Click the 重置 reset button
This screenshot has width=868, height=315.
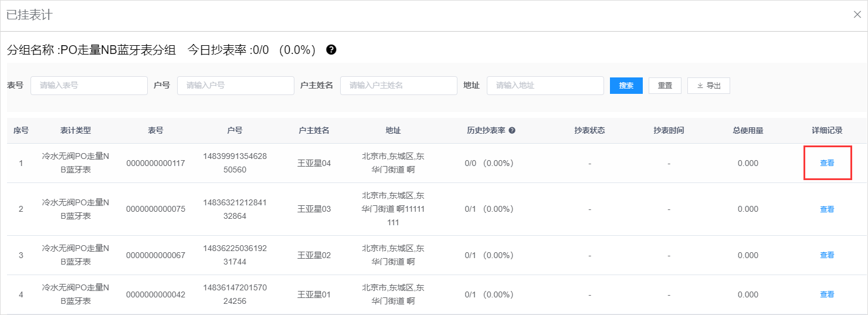point(665,86)
